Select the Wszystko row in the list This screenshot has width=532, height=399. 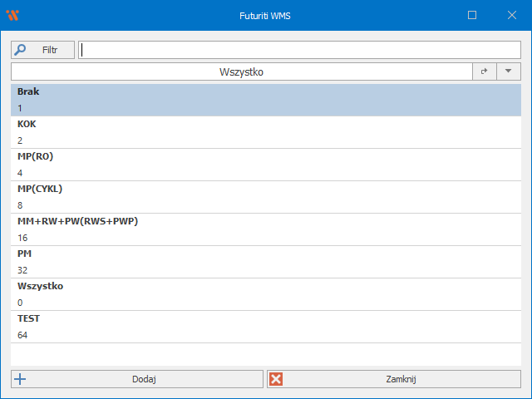(265, 294)
